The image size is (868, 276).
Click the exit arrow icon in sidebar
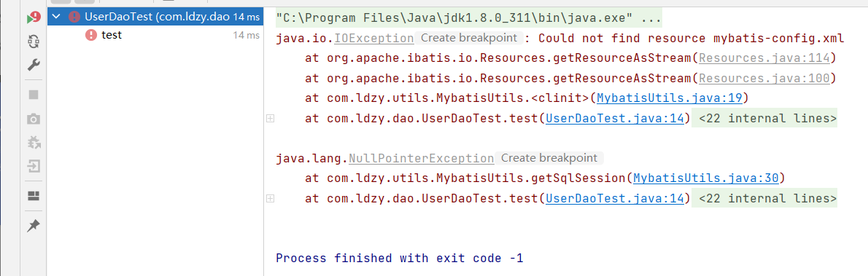[x=34, y=166]
